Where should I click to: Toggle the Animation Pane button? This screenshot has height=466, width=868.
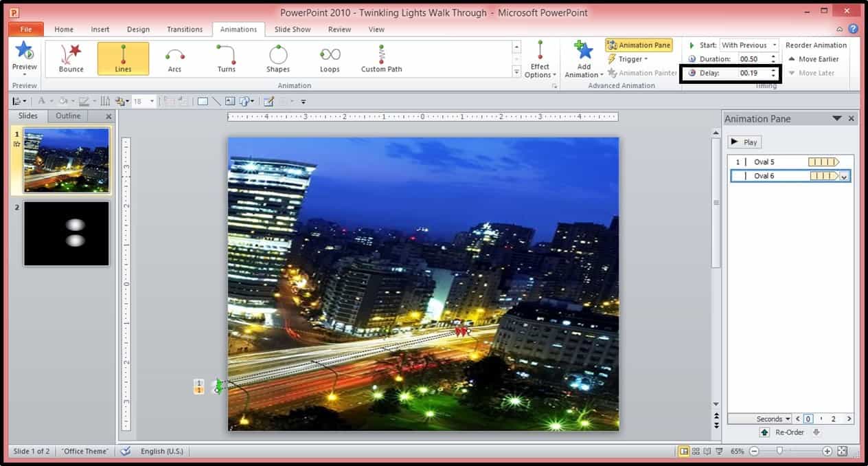pos(639,45)
